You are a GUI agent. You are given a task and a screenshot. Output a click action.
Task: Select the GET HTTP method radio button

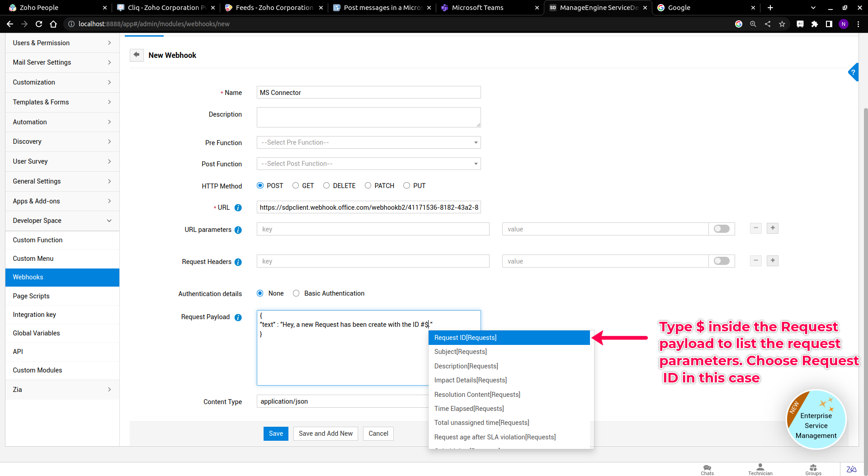(296, 186)
